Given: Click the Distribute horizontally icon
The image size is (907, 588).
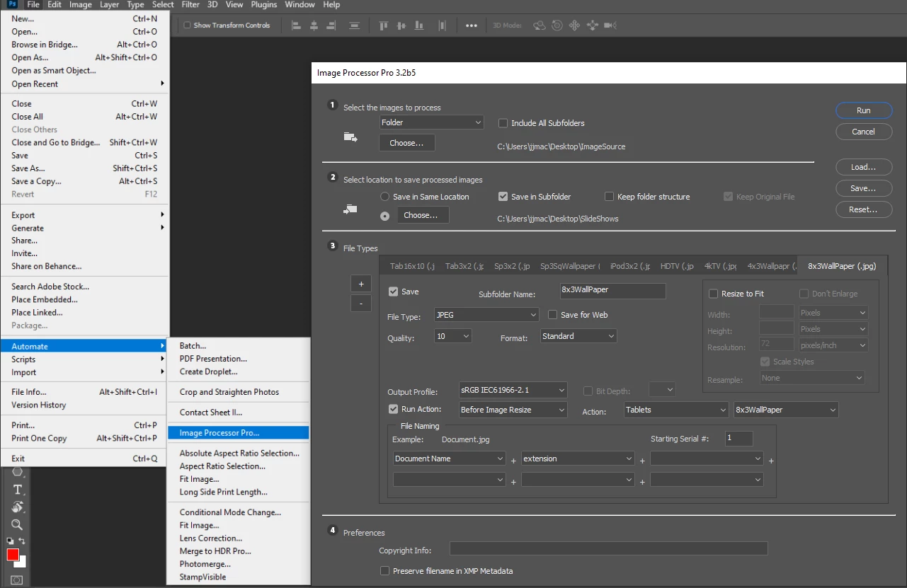Looking at the screenshot, I should (443, 25).
